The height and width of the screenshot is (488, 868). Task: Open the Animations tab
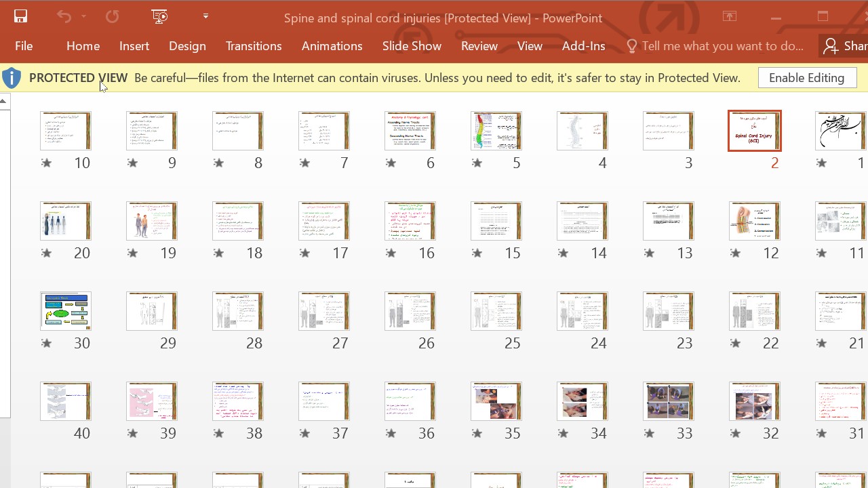pos(332,46)
